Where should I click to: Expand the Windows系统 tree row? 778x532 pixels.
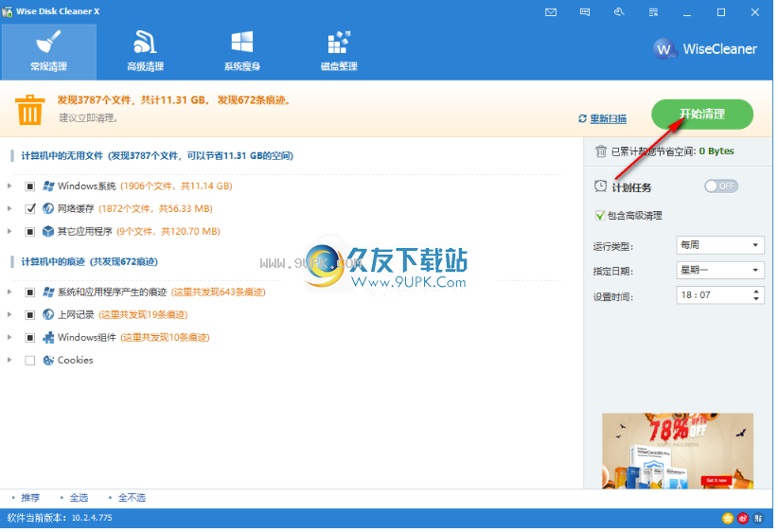click(9, 186)
